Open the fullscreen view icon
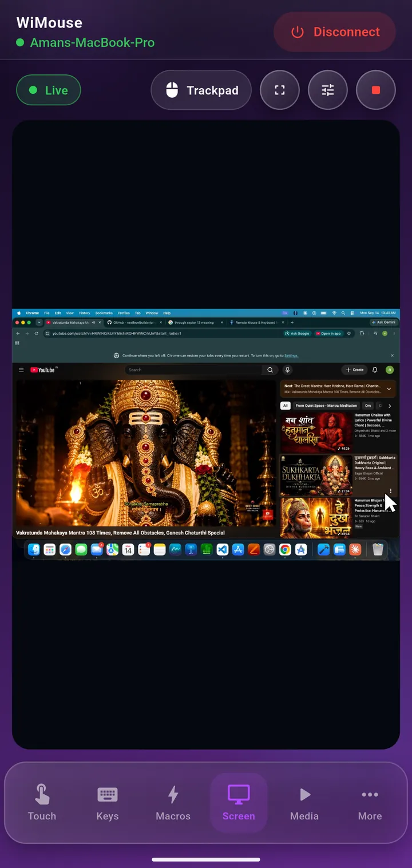412x868 pixels. pyautogui.click(x=280, y=90)
